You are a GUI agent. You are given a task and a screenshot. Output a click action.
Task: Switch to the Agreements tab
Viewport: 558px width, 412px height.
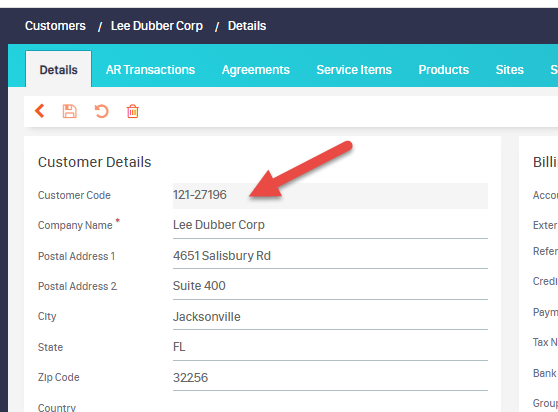tap(256, 70)
